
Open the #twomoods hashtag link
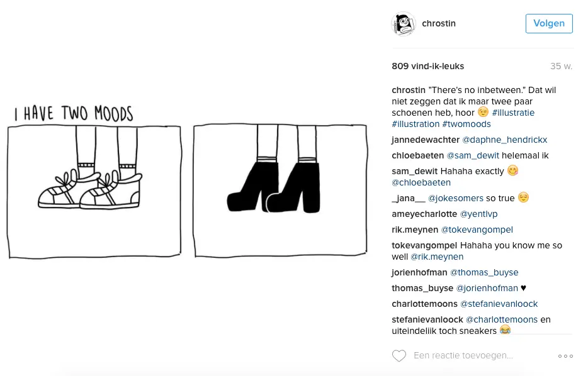[x=466, y=124]
